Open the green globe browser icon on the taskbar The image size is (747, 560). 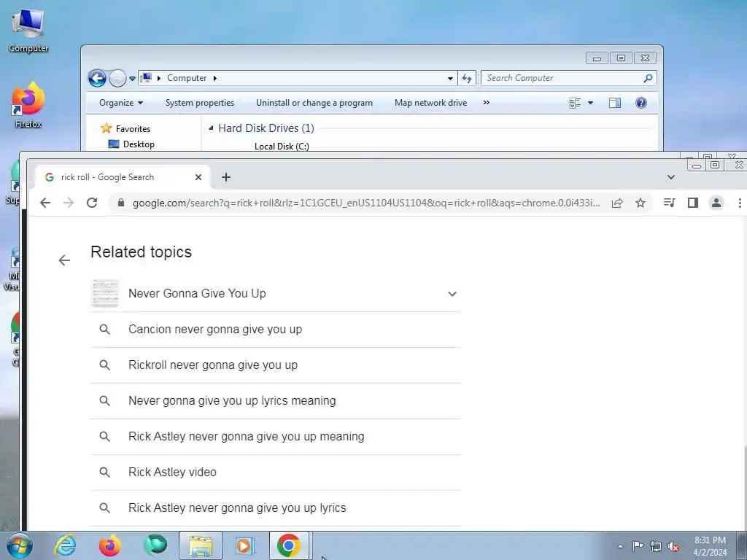click(156, 545)
